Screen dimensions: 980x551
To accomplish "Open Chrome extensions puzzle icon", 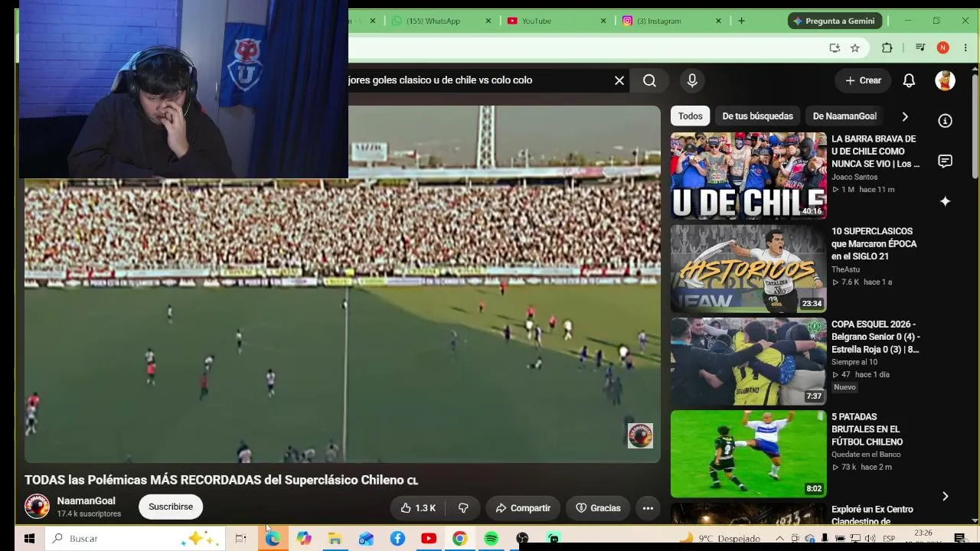I will point(887,47).
